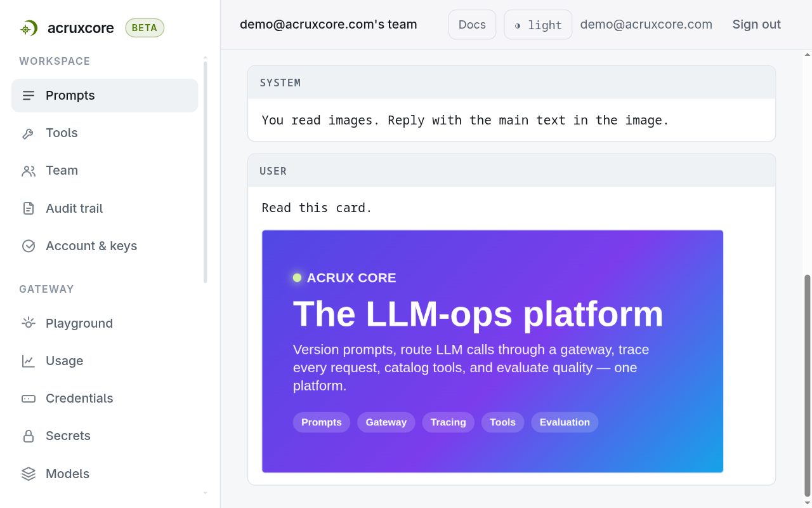This screenshot has width=812, height=508.
Task: Click the Audit trail document icon
Action: (x=29, y=208)
